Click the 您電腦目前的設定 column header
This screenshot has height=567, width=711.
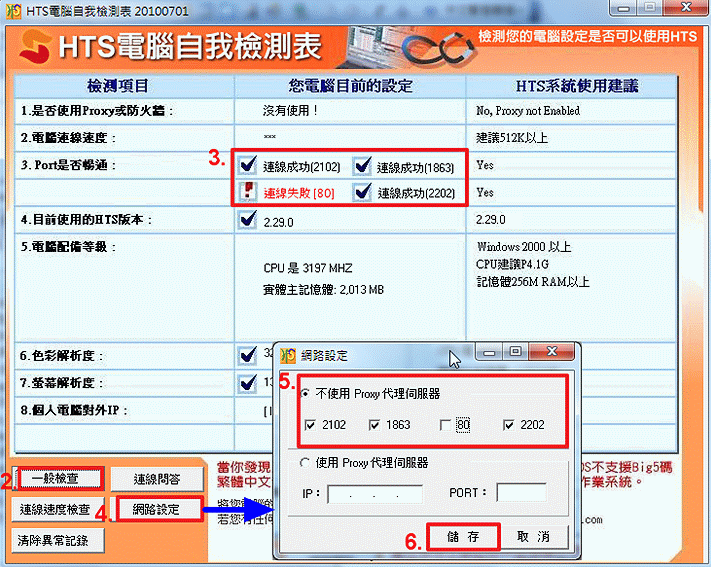(x=350, y=86)
